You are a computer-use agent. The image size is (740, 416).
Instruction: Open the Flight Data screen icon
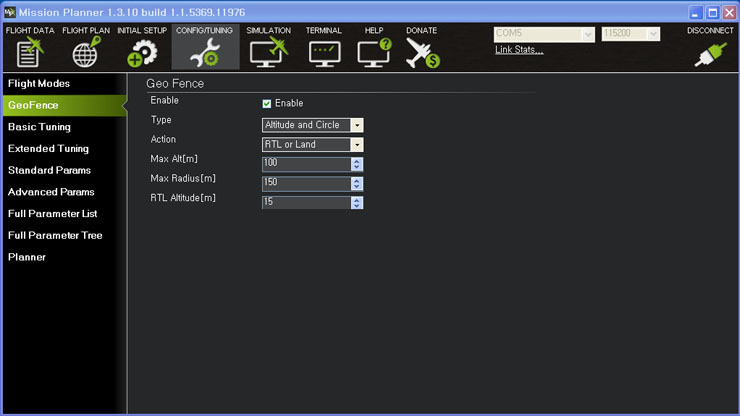coord(30,53)
